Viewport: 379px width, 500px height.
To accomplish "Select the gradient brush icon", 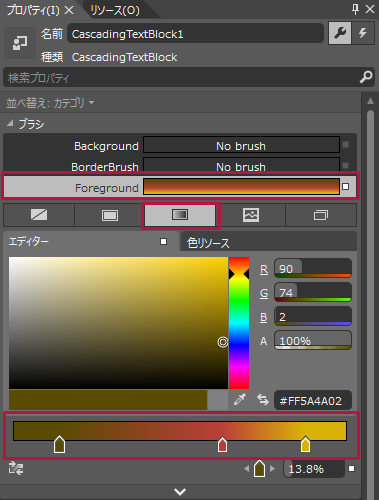I will (180, 215).
